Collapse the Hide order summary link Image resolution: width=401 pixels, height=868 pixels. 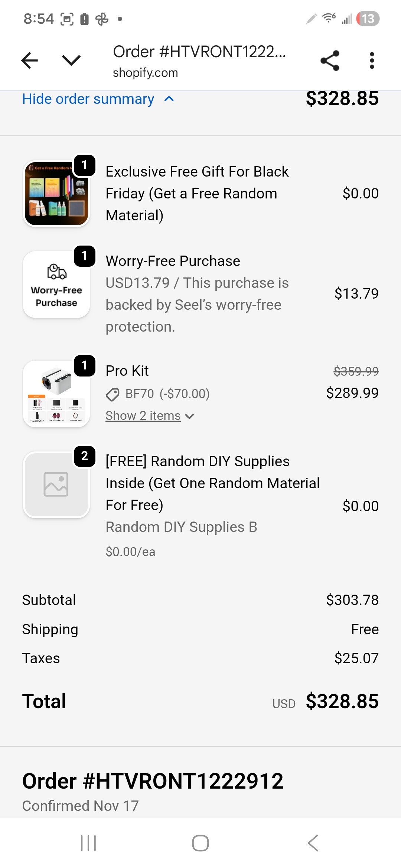coord(98,99)
